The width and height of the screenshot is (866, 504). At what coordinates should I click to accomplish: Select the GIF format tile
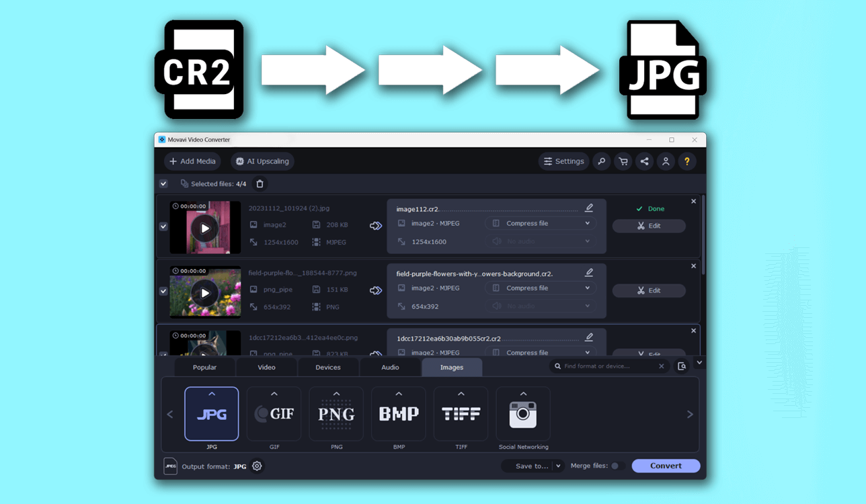[x=274, y=414]
